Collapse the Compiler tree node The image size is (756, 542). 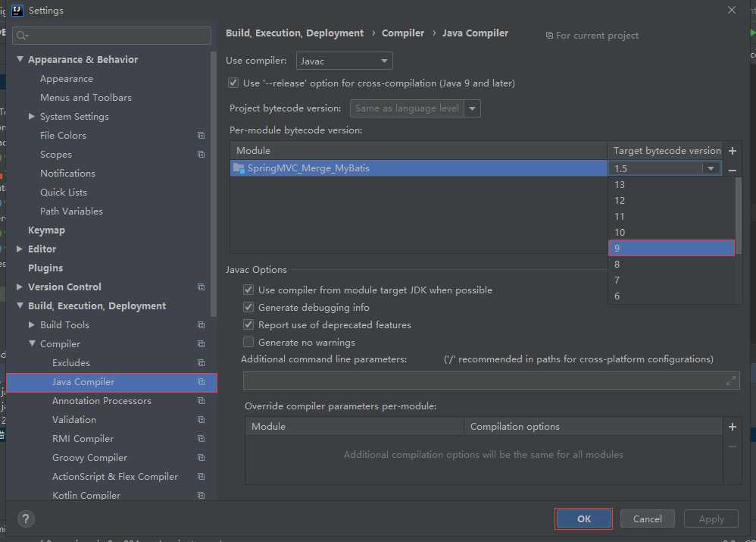[32, 344]
